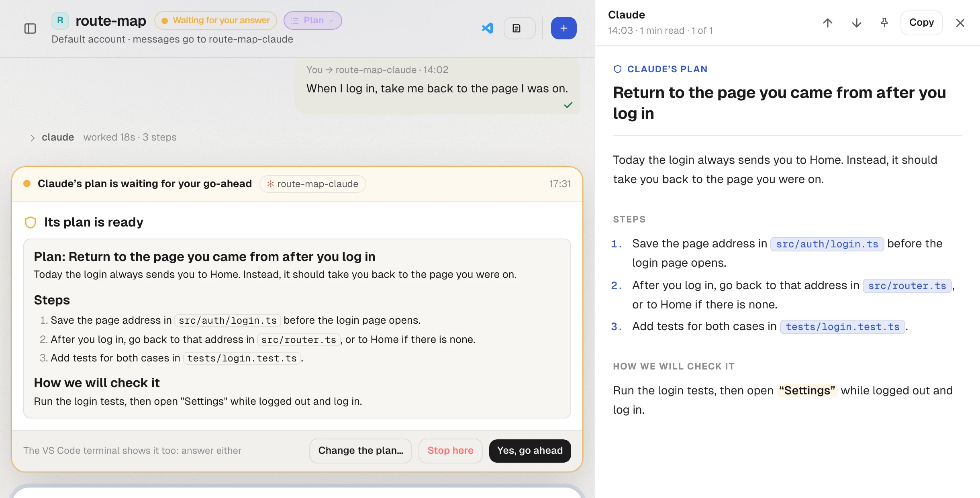Go to previous message with up arrow
980x498 pixels.
827,23
